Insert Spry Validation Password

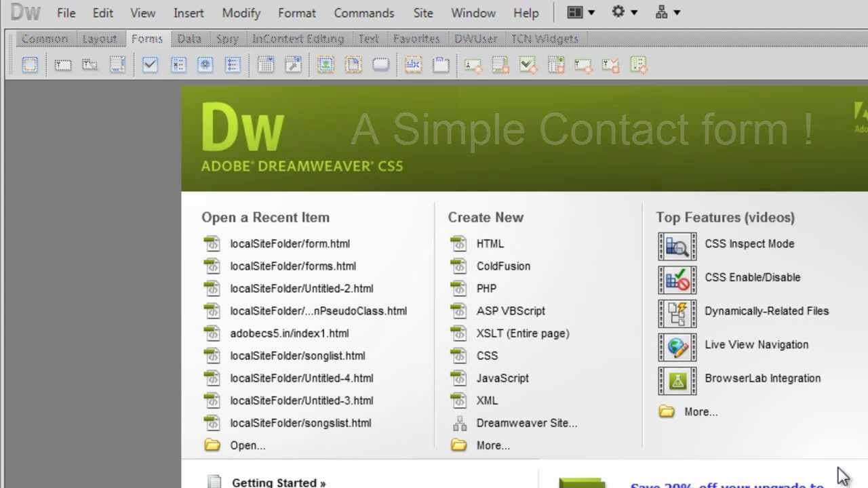(x=583, y=65)
